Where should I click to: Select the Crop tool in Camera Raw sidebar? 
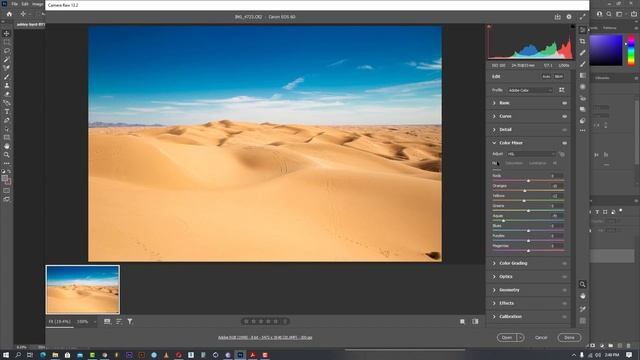pyautogui.click(x=582, y=41)
